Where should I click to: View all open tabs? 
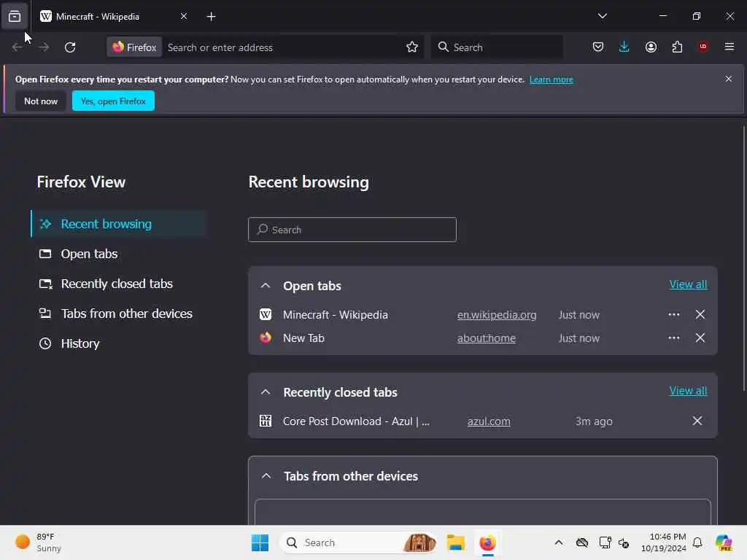point(688,284)
